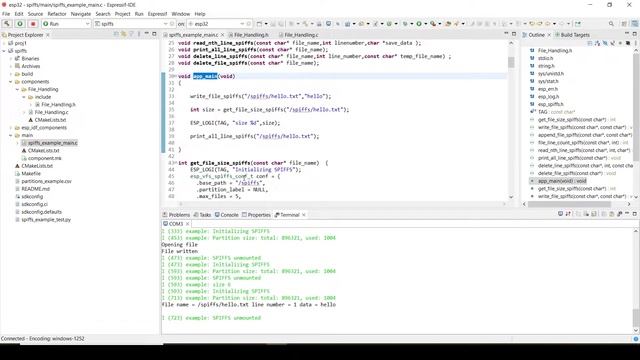The image size is (640, 360).
Task: Close the spiffs_example_main.c editor tab
Action: pyautogui.click(x=222, y=35)
